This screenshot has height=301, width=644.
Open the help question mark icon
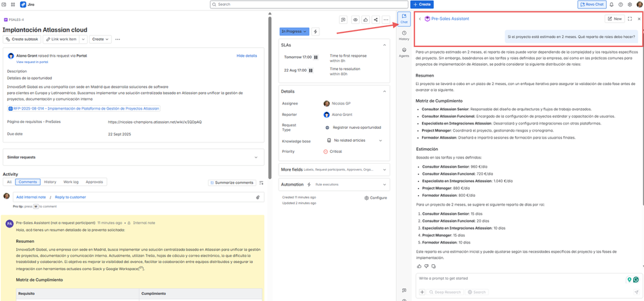coord(620,5)
